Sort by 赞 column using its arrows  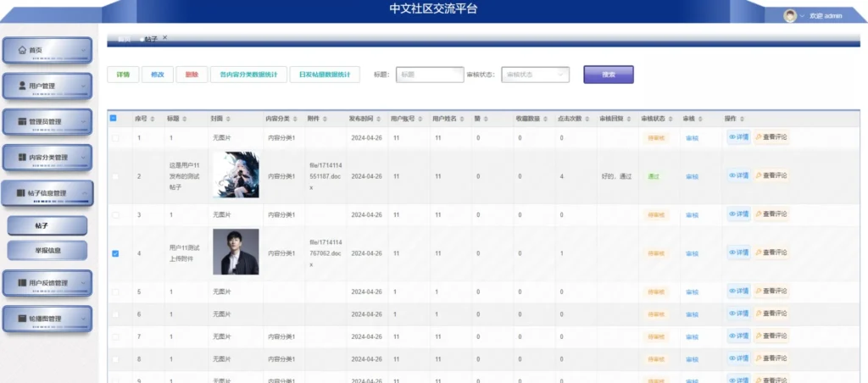point(486,119)
